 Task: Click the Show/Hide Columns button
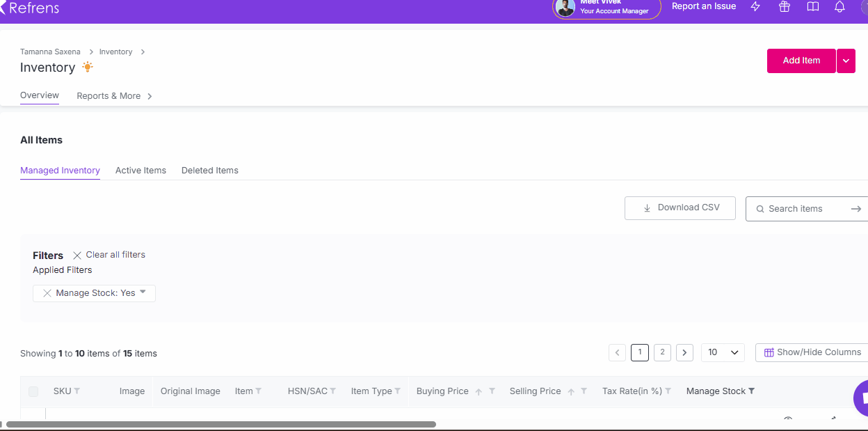812,352
